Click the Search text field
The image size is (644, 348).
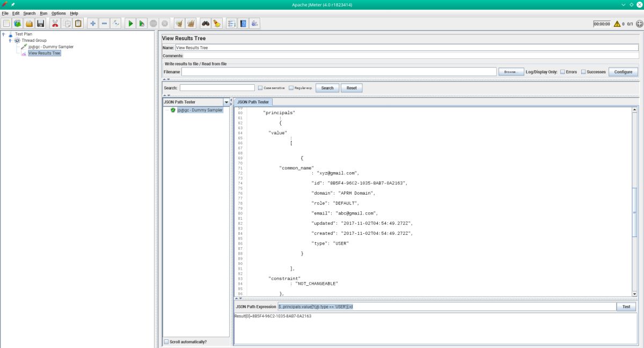click(217, 88)
